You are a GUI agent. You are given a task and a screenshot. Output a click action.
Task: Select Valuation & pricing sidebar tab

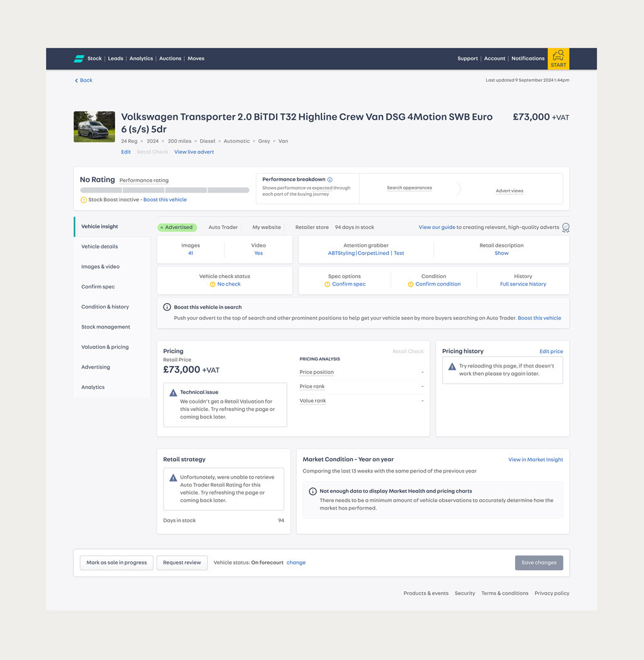point(105,347)
